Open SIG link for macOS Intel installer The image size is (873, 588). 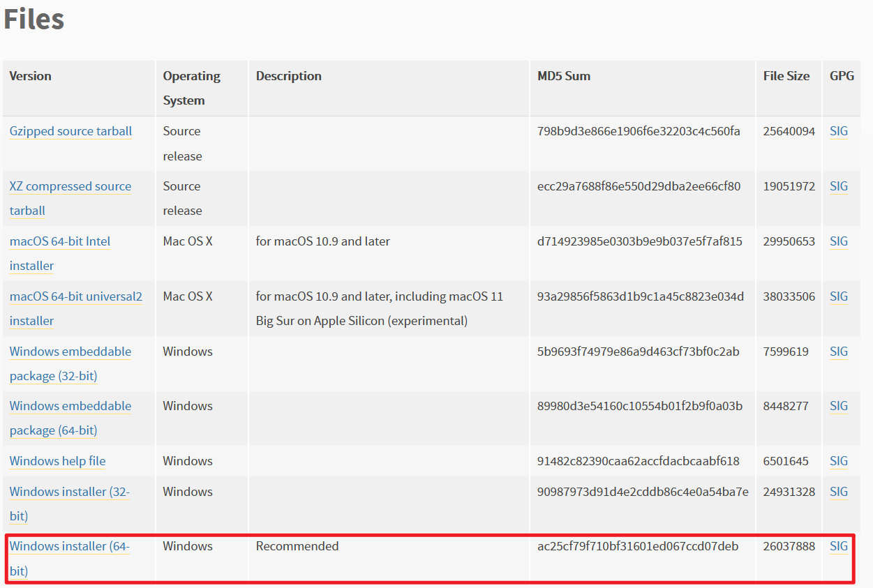click(839, 241)
